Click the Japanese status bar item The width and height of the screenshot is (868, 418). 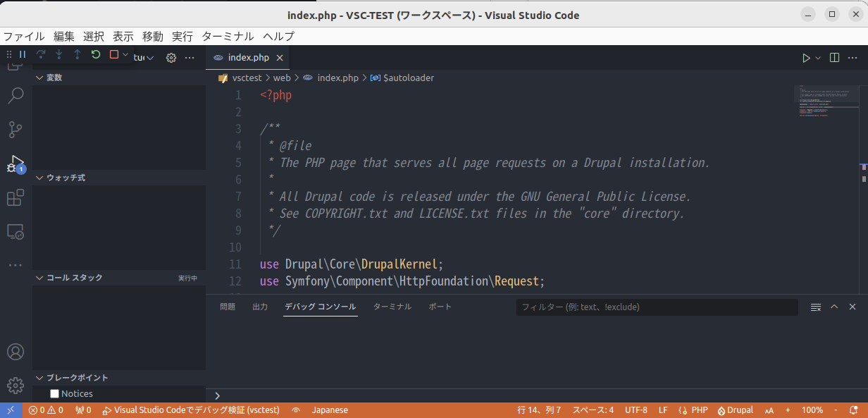tap(330, 410)
